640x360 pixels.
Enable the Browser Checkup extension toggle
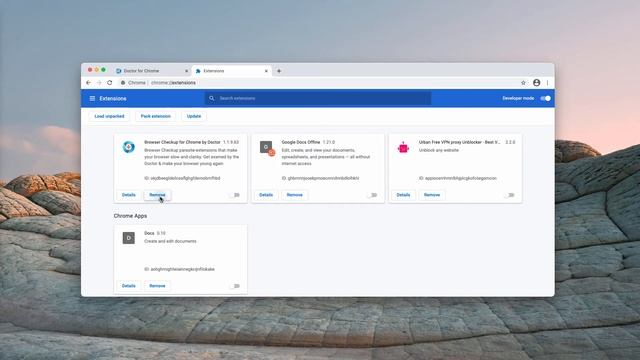[x=234, y=195]
